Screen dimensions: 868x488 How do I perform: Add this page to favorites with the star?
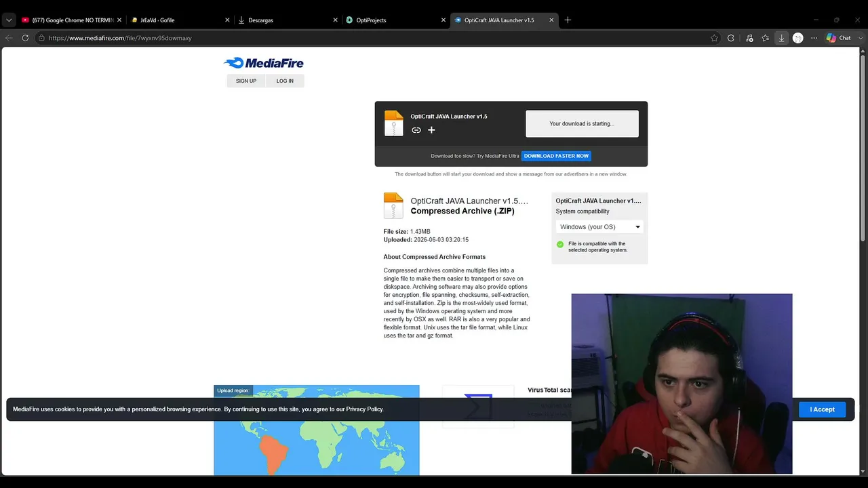click(x=714, y=38)
